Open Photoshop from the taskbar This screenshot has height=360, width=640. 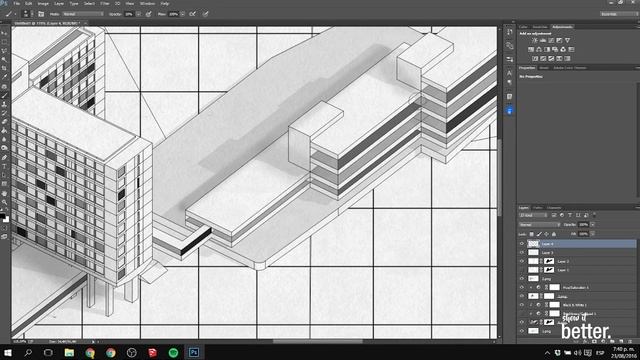(194, 352)
